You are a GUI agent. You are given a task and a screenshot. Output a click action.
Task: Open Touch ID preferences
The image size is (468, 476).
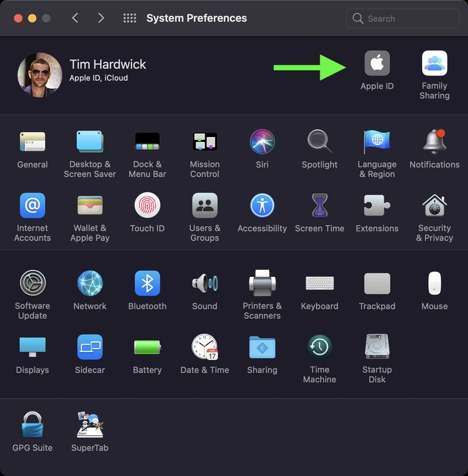point(147,206)
